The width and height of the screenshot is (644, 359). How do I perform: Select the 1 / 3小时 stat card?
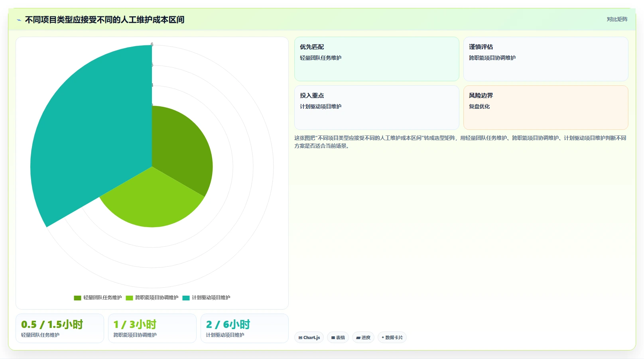(x=152, y=328)
